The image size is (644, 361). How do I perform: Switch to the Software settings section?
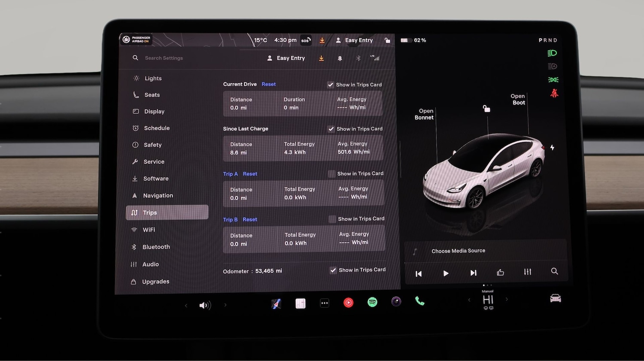(x=155, y=178)
